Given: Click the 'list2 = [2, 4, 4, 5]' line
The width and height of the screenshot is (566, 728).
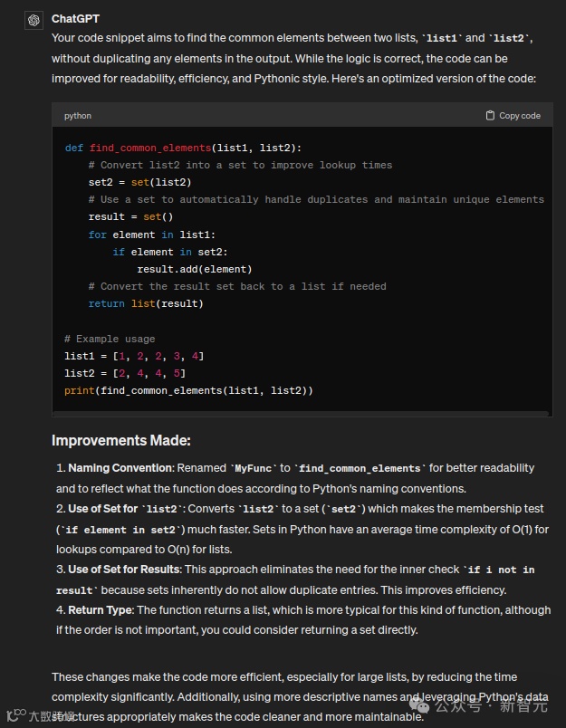Looking at the screenshot, I should [x=125, y=373].
